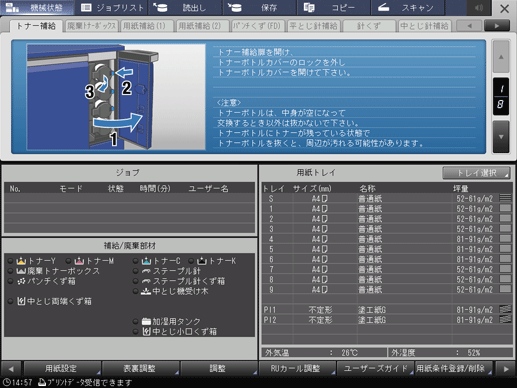Click the パンチくず箱 status lamp
The image size is (517, 388).
pos(11,281)
